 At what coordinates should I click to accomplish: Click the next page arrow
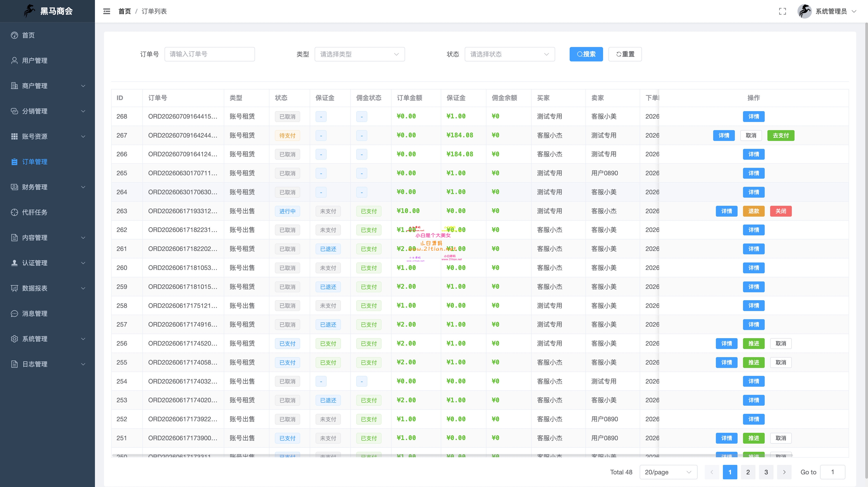pos(784,472)
